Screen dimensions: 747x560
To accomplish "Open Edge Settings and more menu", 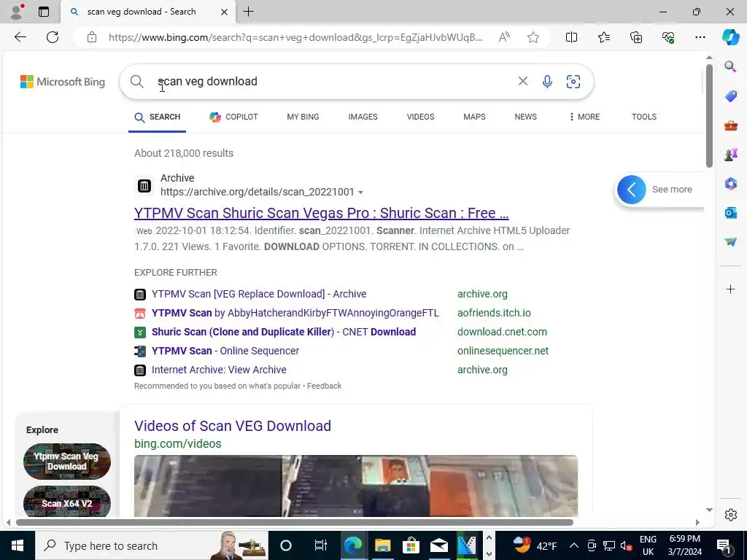I will (700, 37).
